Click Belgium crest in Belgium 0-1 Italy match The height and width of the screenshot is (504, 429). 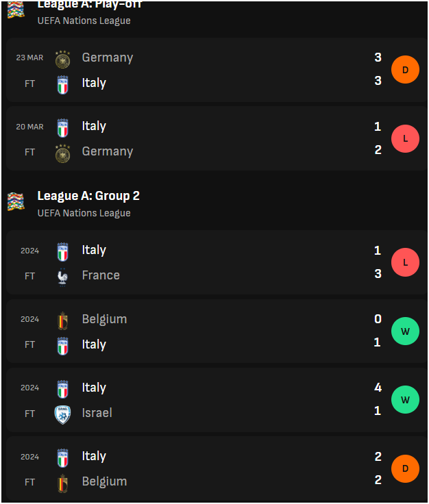point(63,320)
